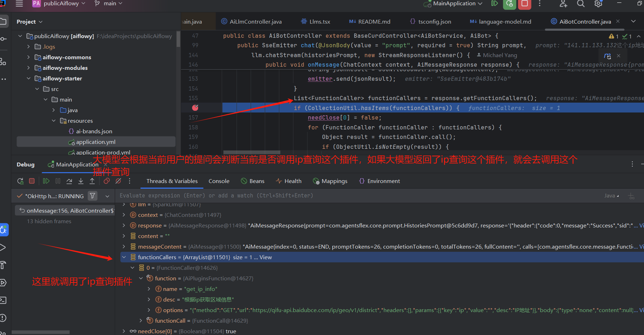Click the Maven reload floating icon
This screenshot has width=644, height=335.
607,56
